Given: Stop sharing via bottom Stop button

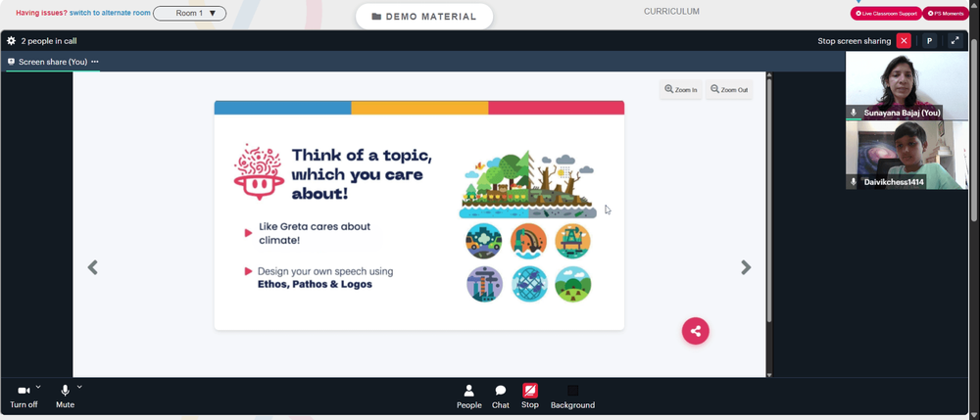Looking at the screenshot, I should [530, 397].
